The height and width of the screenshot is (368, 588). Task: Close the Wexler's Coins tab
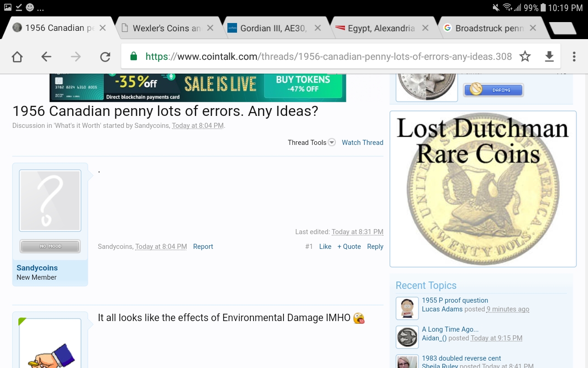click(x=210, y=28)
